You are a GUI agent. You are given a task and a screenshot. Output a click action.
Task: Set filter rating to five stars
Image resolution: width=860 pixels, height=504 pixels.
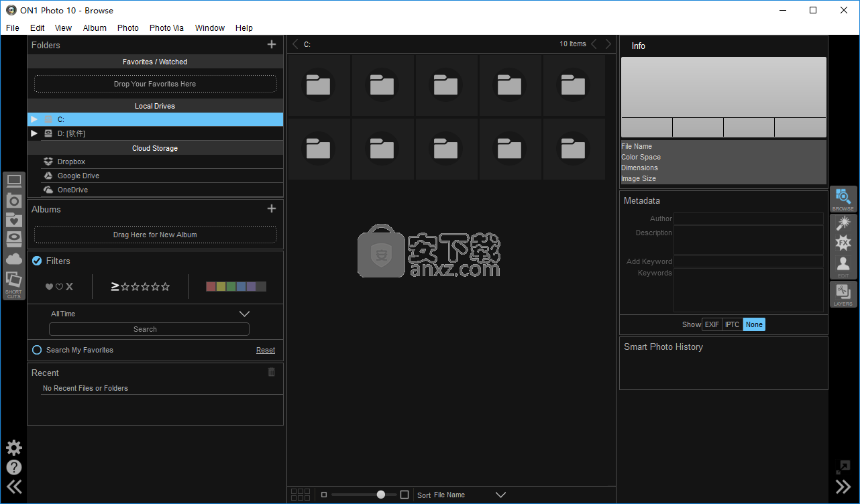pyautogui.click(x=166, y=287)
